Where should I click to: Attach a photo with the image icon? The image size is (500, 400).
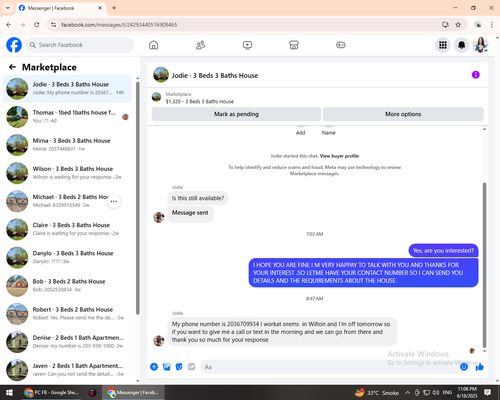(167, 367)
